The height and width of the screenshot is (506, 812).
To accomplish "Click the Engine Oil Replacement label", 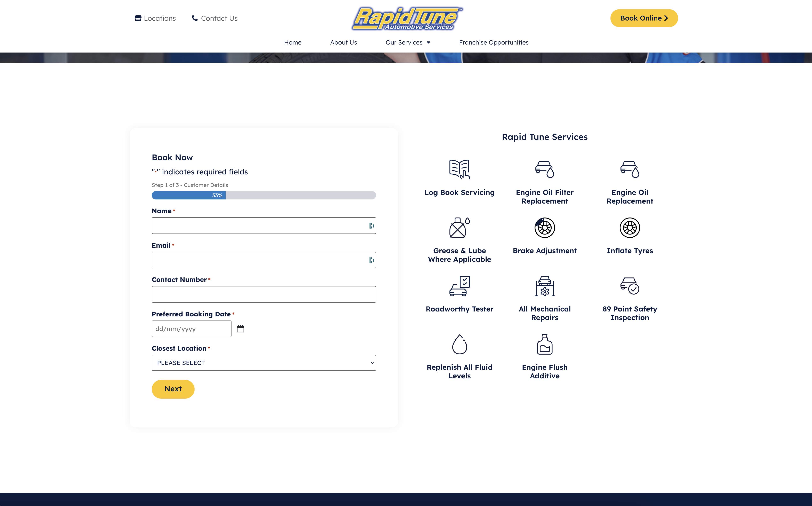I will pyautogui.click(x=630, y=197).
